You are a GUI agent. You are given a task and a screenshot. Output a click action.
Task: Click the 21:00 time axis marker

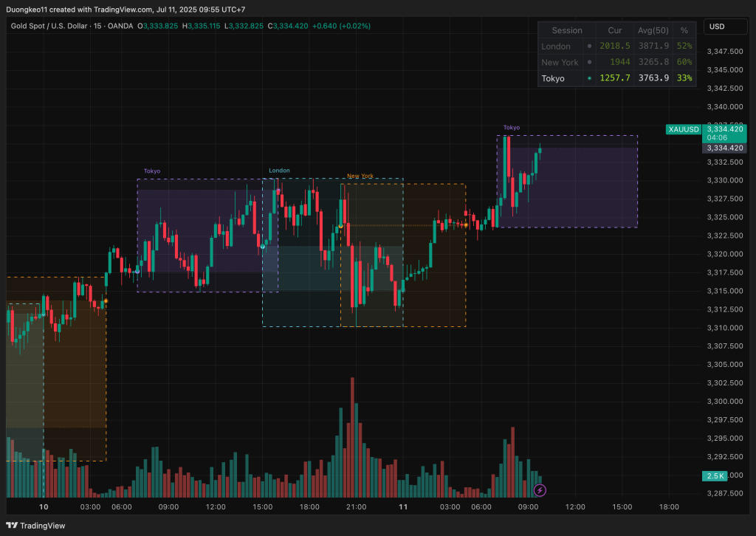point(357,507)
